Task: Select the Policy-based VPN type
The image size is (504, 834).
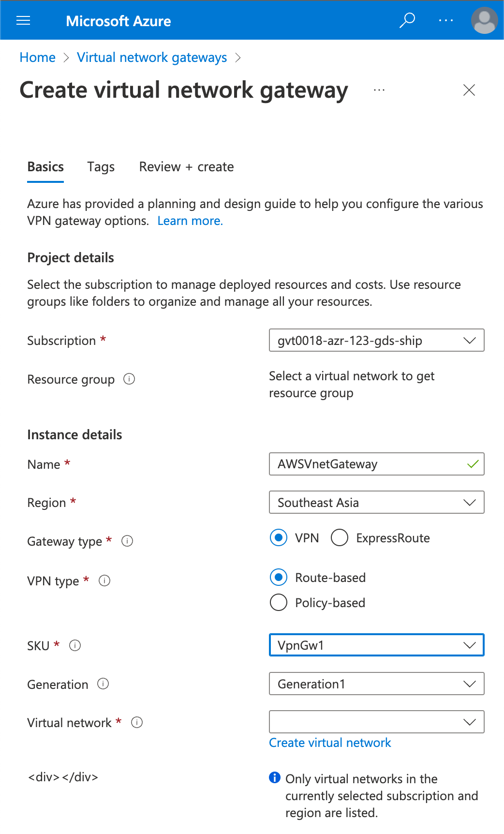Action: [279, 603]
